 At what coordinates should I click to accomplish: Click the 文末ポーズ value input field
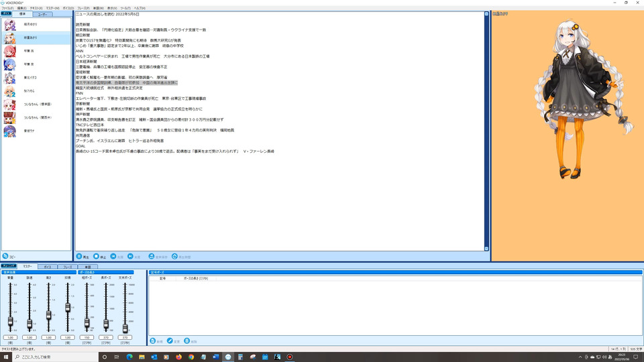(x=125, y=337)
